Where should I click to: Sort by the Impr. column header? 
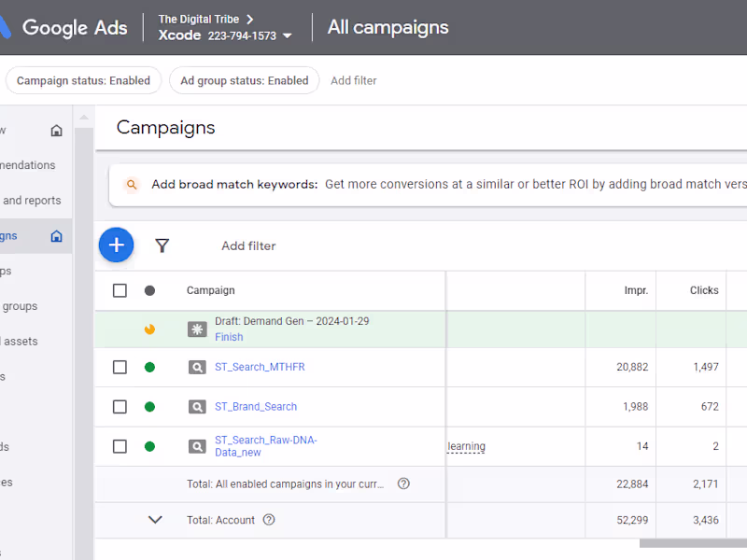636,290
